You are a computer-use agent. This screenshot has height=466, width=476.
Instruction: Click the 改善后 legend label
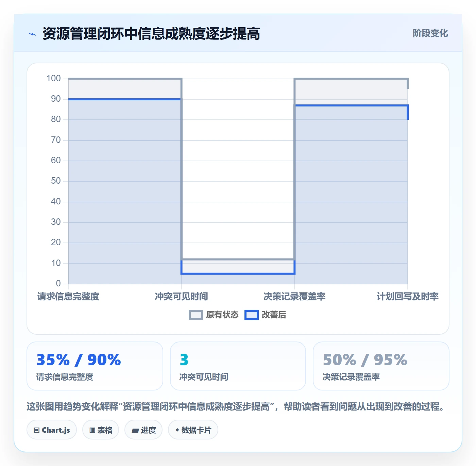274,315
